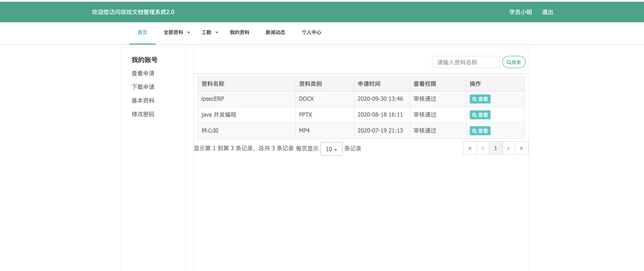Screen dimensions: 644x271
Task: Go to previous page arrow
Action: tap(483, 148)
